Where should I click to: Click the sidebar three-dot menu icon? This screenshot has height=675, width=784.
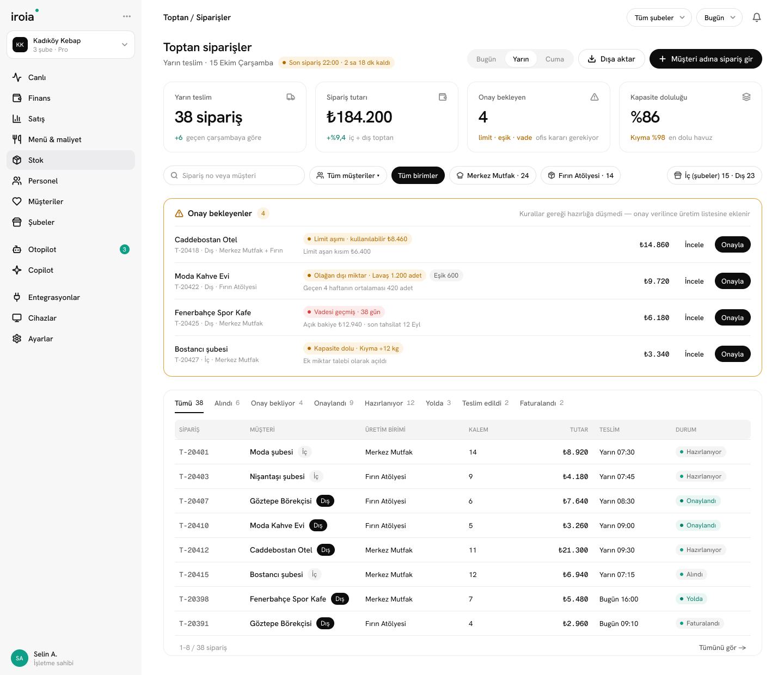127,16
